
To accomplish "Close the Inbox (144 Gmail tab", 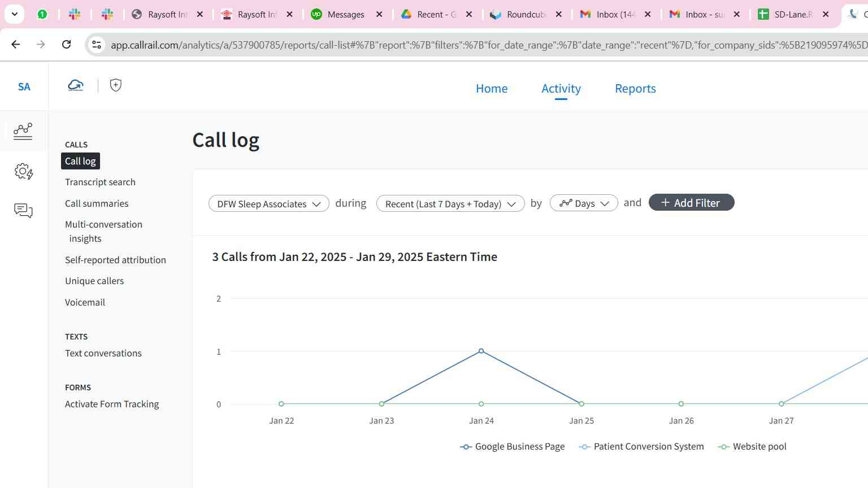I will click(x=648, y=14).
